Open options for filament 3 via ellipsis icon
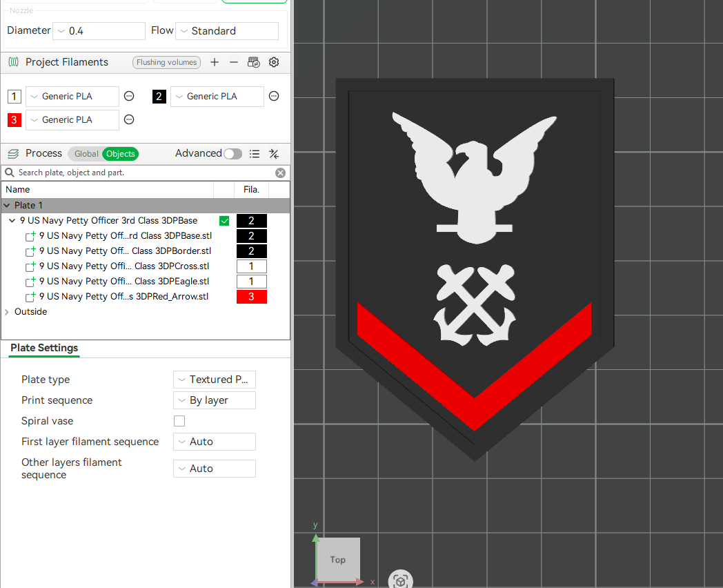This screenshot has width=723, height=588. coord(129,119)
